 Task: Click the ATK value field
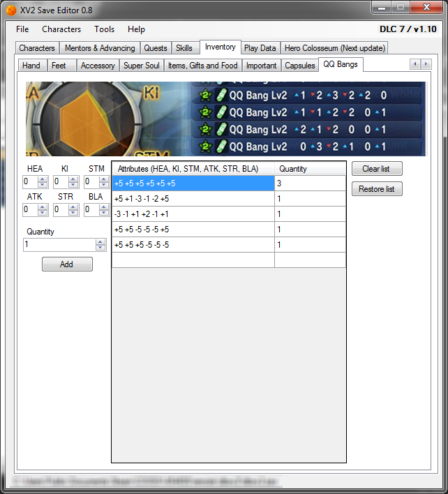(30, 209)
